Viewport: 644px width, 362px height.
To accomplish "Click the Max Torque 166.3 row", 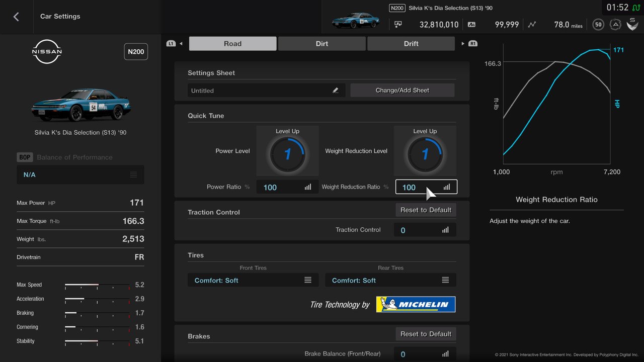I will pos(80,221).
